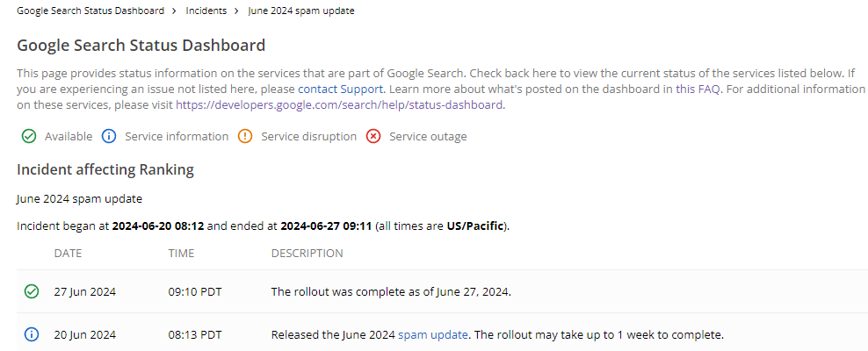
Task: Go to Incidents breadcrumb link
Action: pos(206,11)
